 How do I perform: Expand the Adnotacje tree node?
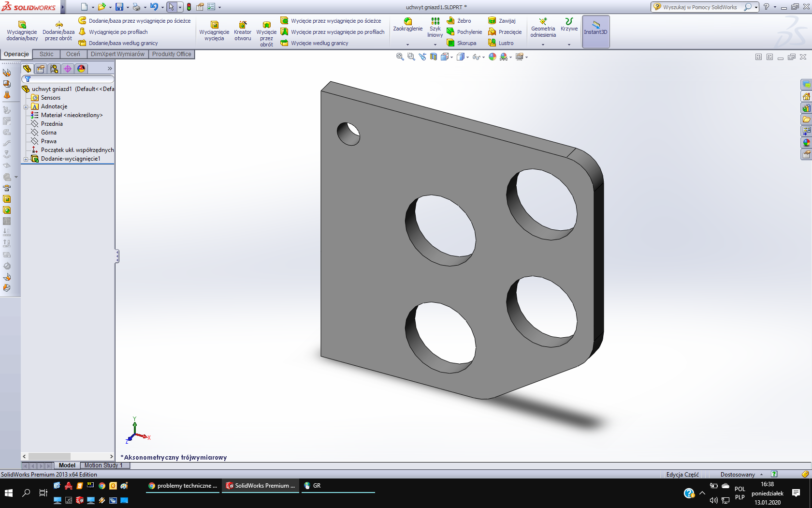click(x=26, y=106)
